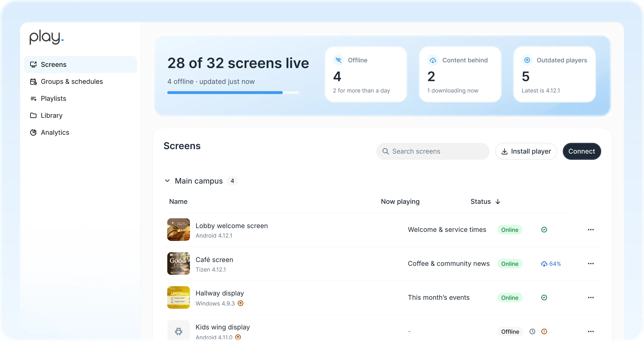Screen dimensions: 644x341
Task: Click Kids wing display warning alert icon
Action: coord(544,331)
